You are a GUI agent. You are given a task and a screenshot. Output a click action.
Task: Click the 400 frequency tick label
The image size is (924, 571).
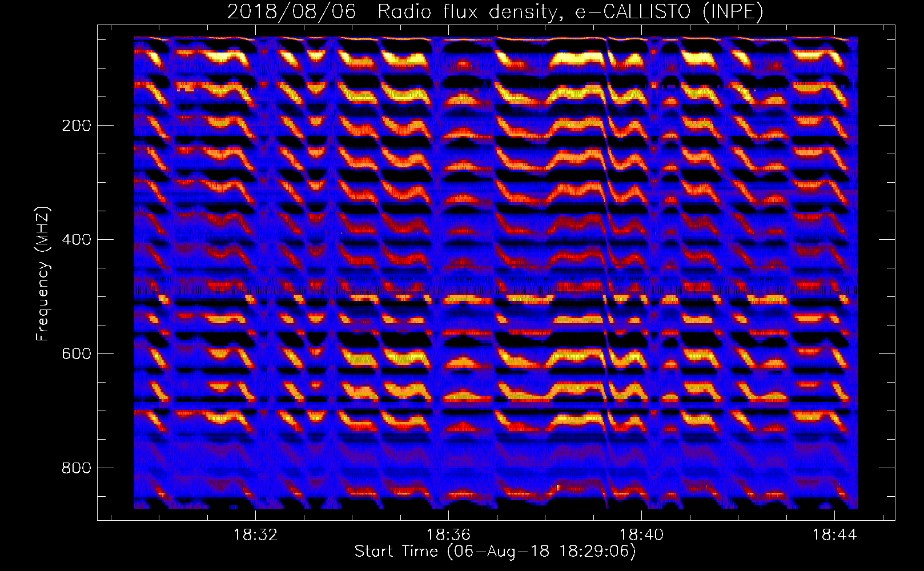click(x=77, y=239)
